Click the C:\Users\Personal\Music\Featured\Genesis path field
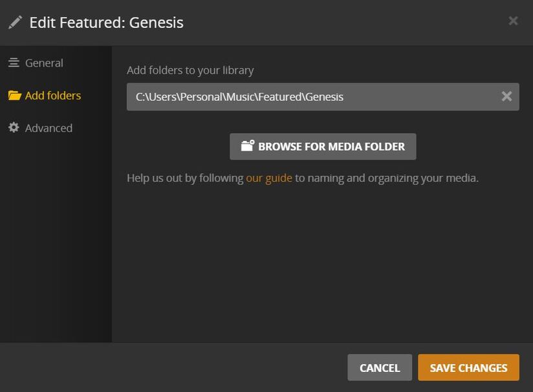Image resolution: width=533 pixels, height=392 pixels. [310, 97]
